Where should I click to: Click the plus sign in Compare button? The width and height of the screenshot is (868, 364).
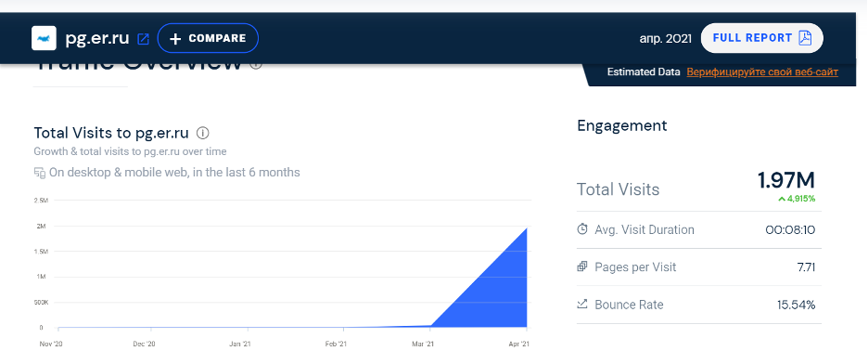[x=175, y=39]
